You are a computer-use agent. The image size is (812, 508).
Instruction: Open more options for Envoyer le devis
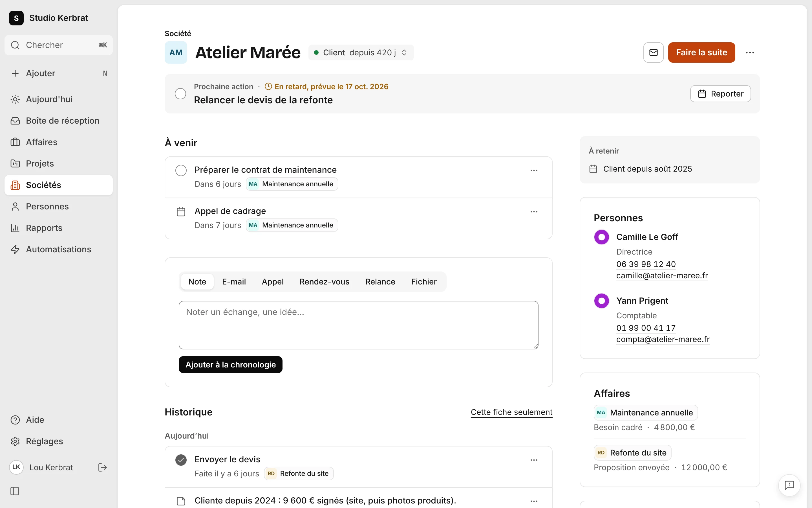534,460
